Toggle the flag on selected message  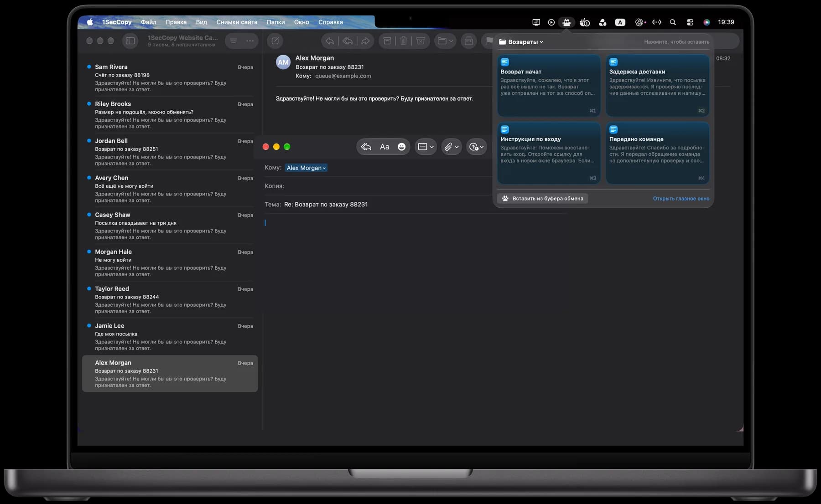(x=489, y=41)
